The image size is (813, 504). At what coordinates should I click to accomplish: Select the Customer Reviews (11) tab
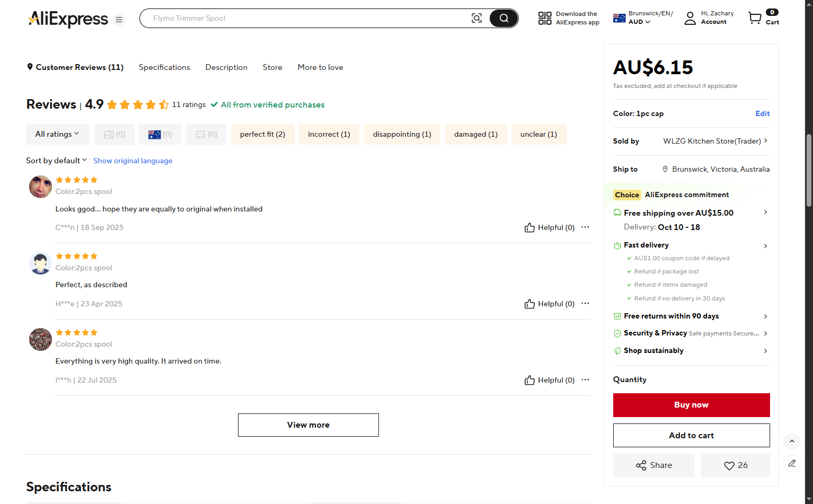tap(75, 67)
